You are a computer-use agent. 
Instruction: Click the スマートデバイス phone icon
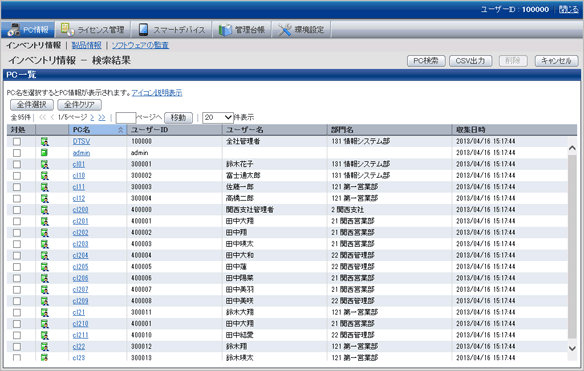point(143,29)
